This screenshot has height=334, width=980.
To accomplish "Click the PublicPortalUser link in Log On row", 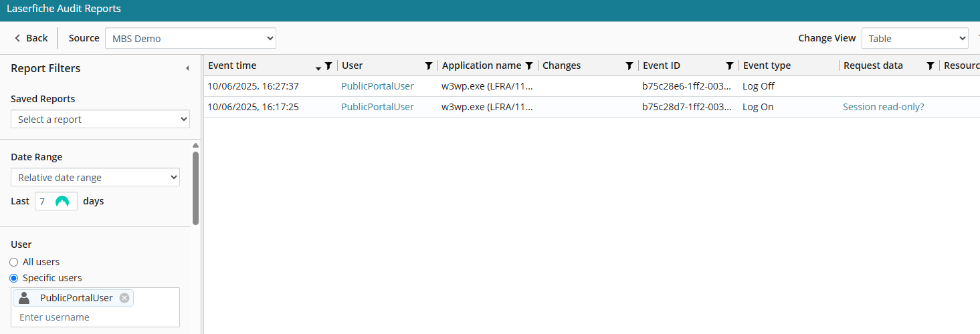I will pos(377,107).
